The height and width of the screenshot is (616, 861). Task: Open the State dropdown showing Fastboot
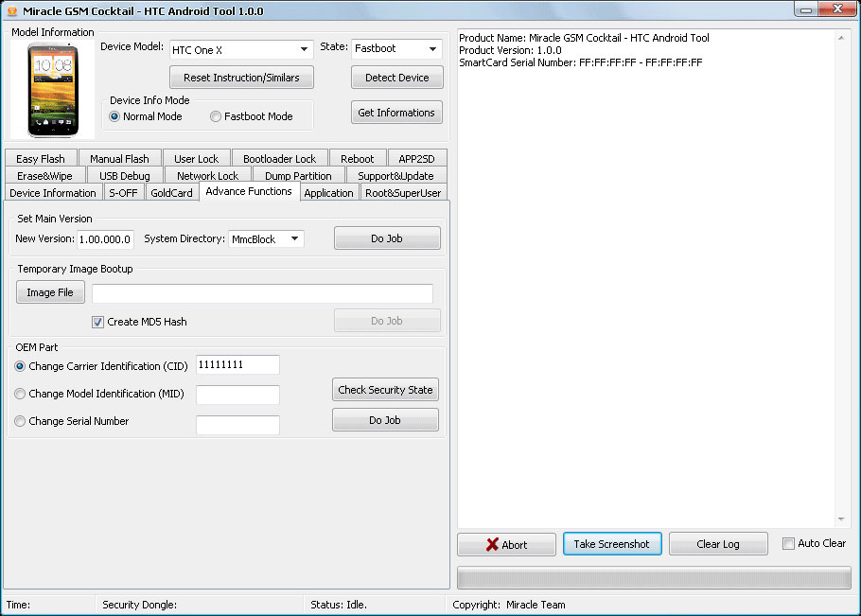(396, 49)
